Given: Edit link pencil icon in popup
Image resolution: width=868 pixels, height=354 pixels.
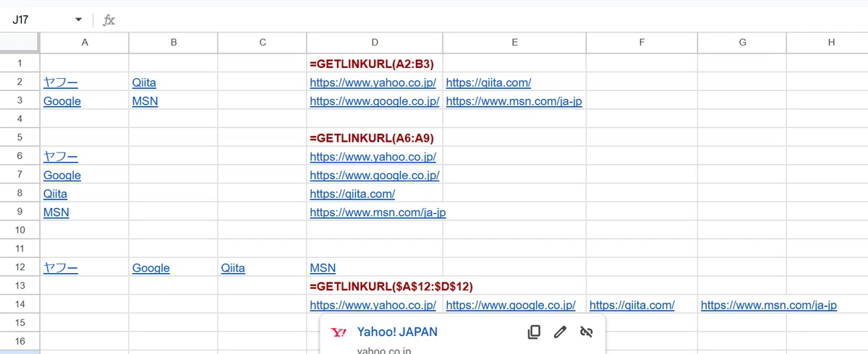Looking at the screenshot, I should tap(560, 332).
